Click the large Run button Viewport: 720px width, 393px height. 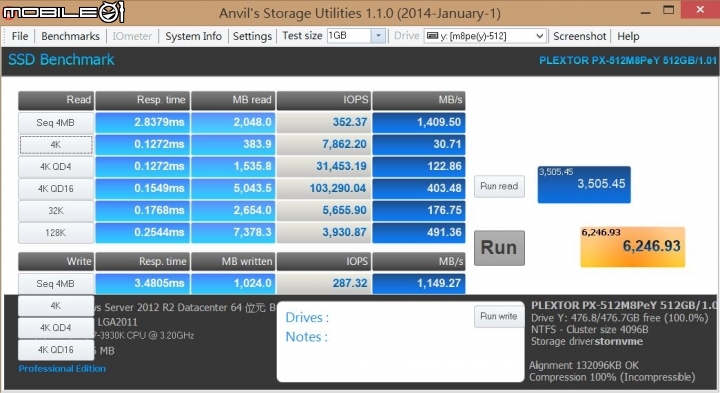coord(499,248)
